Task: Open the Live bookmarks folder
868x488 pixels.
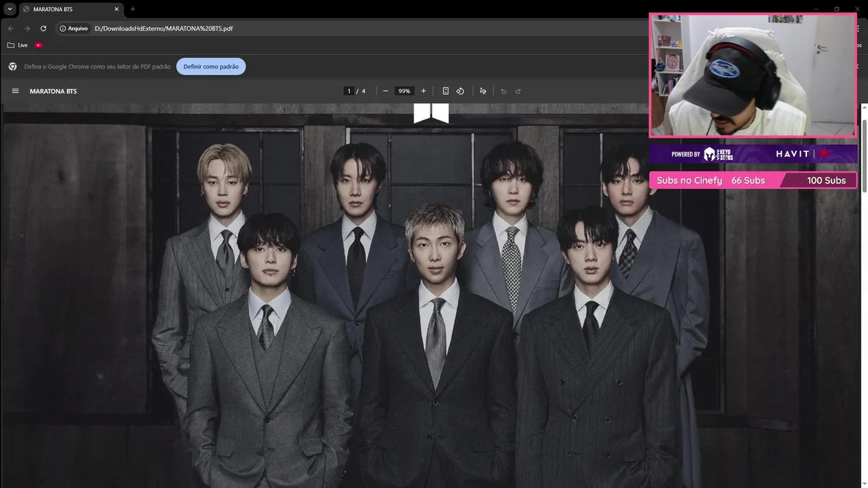Action: point(18,45)
